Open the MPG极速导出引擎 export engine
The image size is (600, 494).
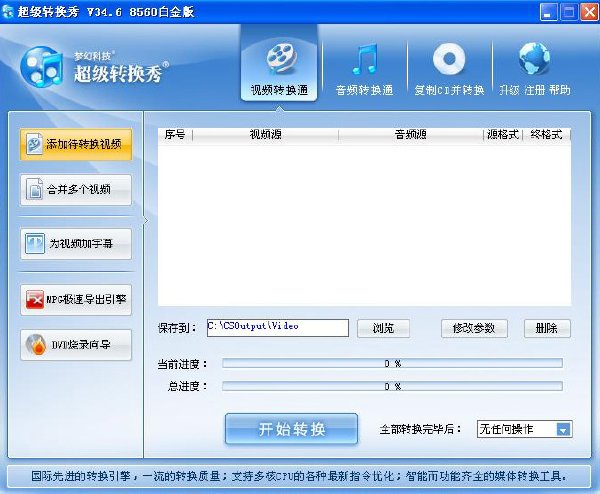(76, 299)
